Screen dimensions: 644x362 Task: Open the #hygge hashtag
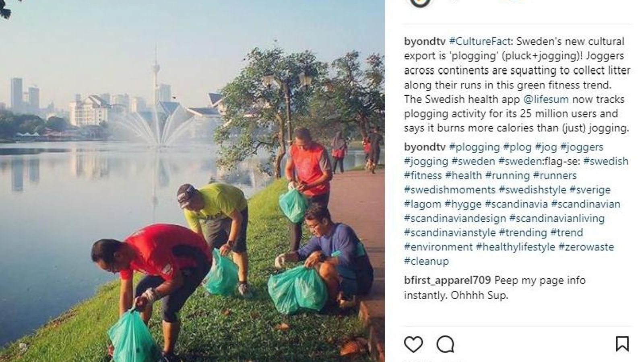tap(463, 204)
